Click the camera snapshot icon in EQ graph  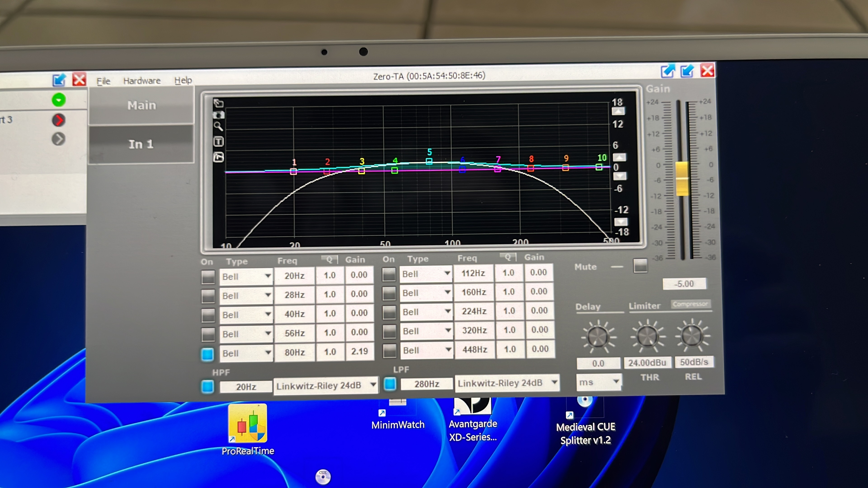218,115
